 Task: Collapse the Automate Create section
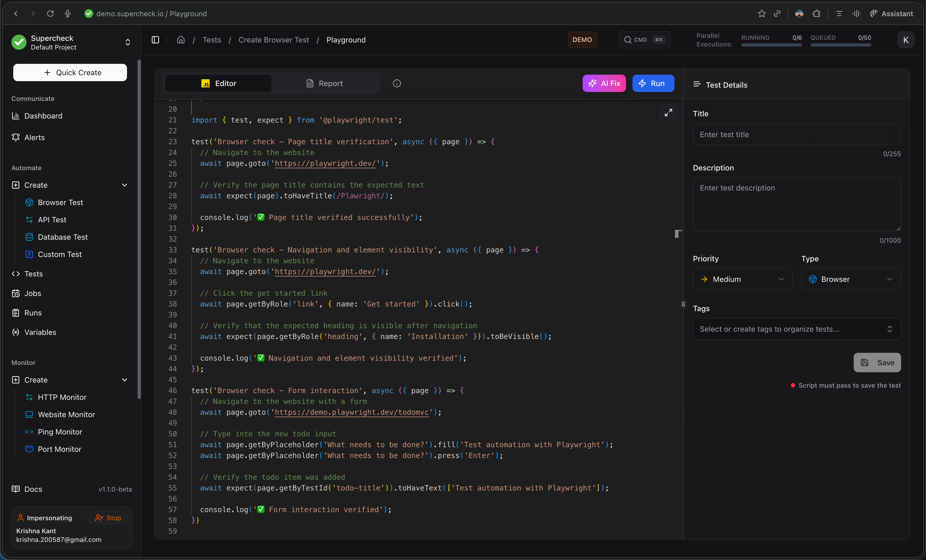click(124, 185)
